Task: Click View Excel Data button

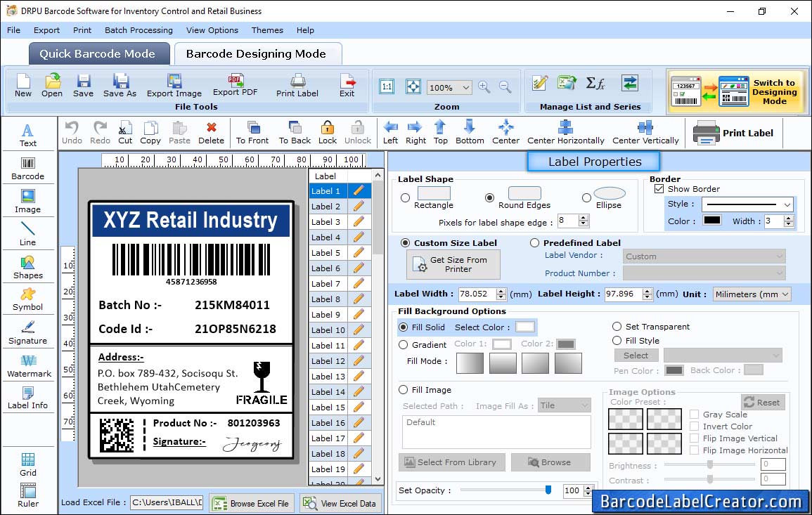Action: (x=340, y=503)
